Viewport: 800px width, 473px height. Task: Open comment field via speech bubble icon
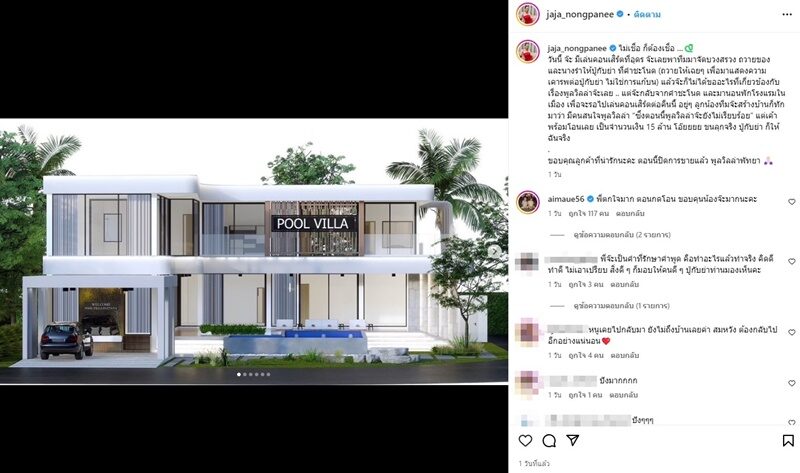549,440
